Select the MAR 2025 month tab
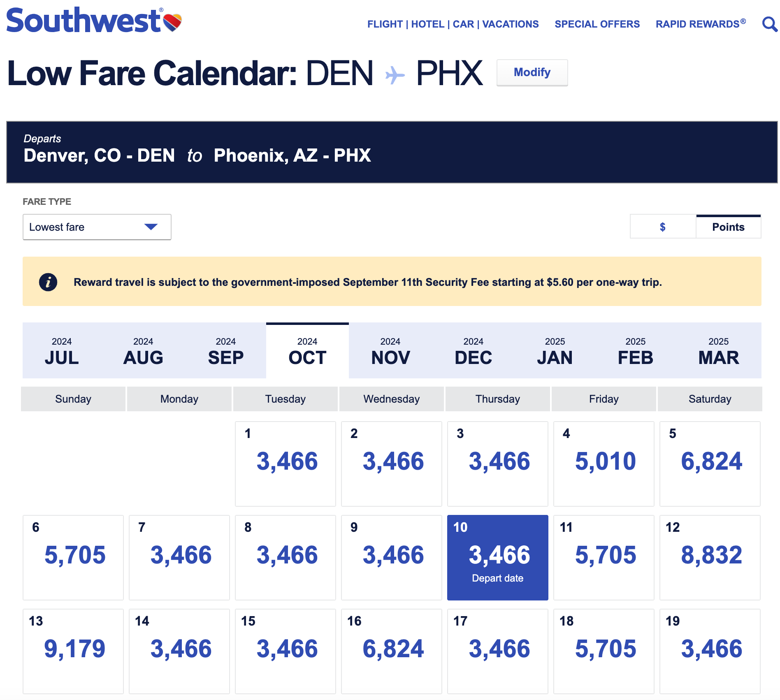Image resolution: width=780 pixels, height=700 pixels. (x=718, y=351)
